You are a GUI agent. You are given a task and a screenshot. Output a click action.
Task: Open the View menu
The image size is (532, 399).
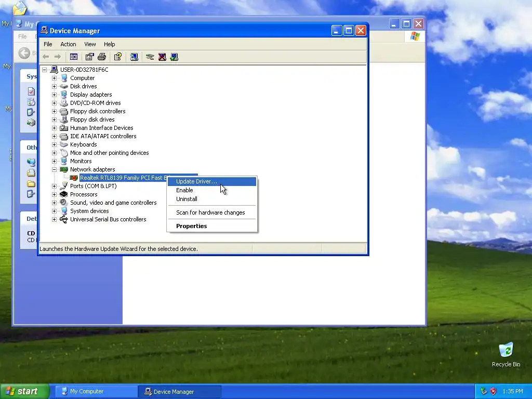(x=90, y=44)
